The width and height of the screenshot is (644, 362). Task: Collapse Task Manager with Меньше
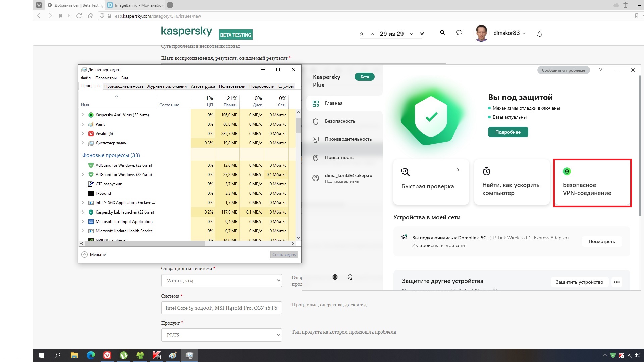click(94, 254)
